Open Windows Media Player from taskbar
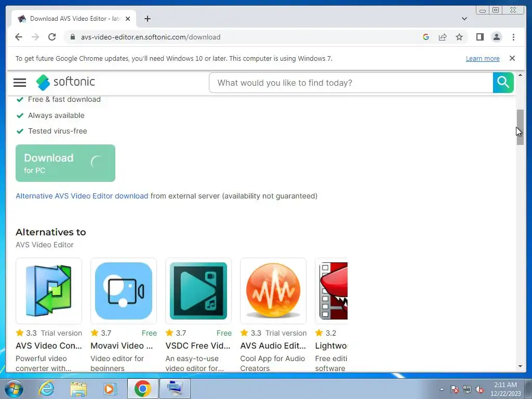This screenshot has width=532, height=399. click(x=110, y=389)
